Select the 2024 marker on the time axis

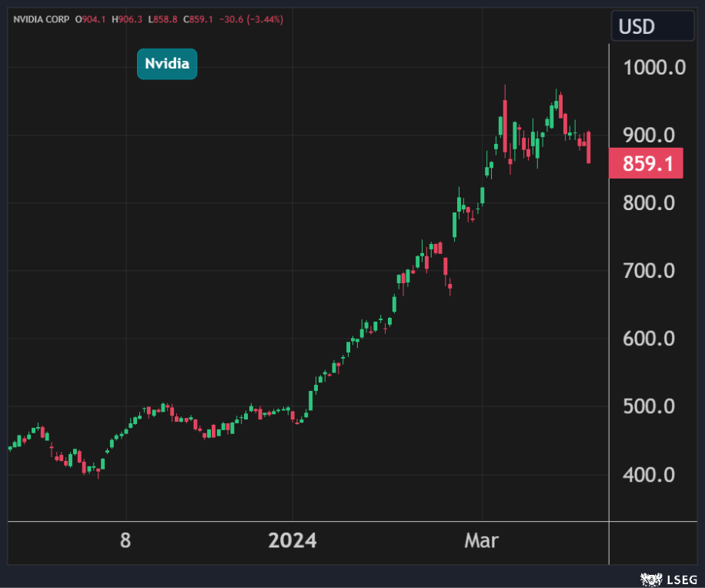(x=292, y=541)
